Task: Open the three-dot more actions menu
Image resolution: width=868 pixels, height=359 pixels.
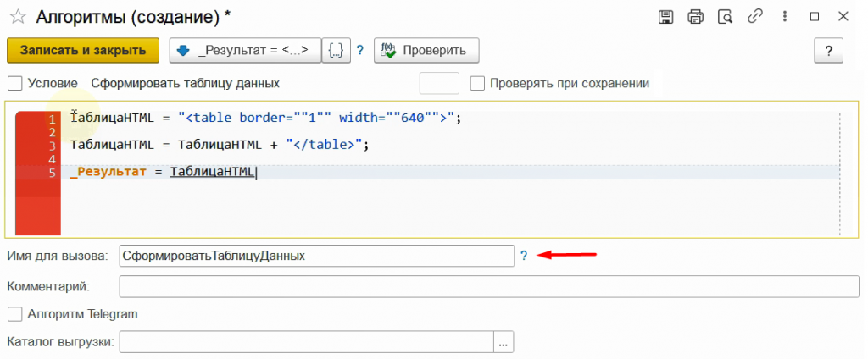Action: (785, 17)
